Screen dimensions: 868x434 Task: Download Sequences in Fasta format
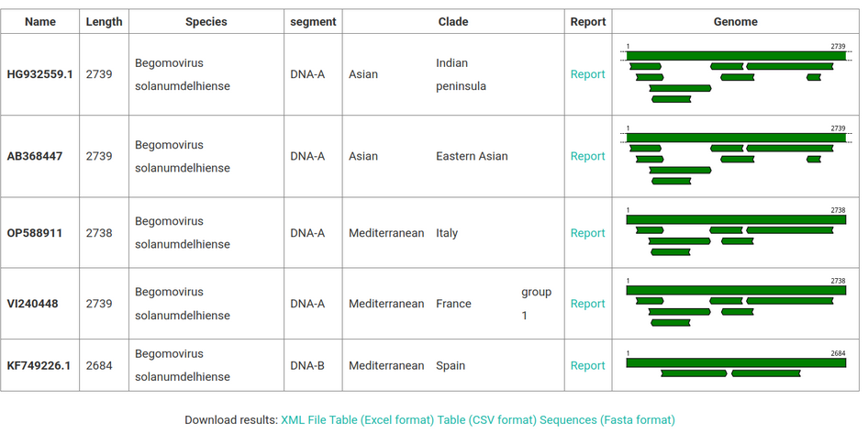point(606,420)
